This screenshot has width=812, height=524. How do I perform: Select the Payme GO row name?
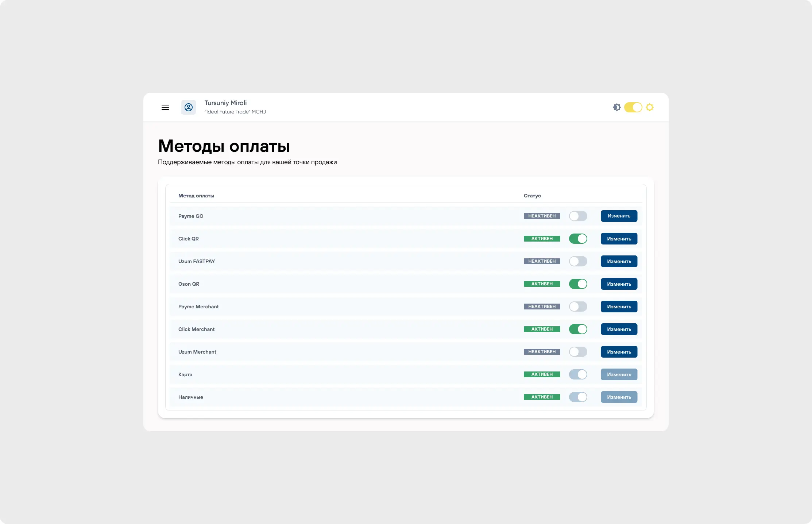coord(191,216)
